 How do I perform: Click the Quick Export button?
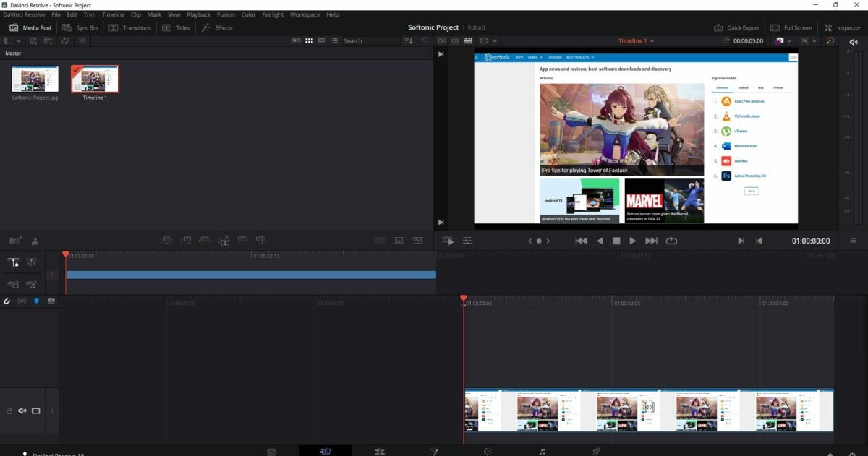pos(736,27)
